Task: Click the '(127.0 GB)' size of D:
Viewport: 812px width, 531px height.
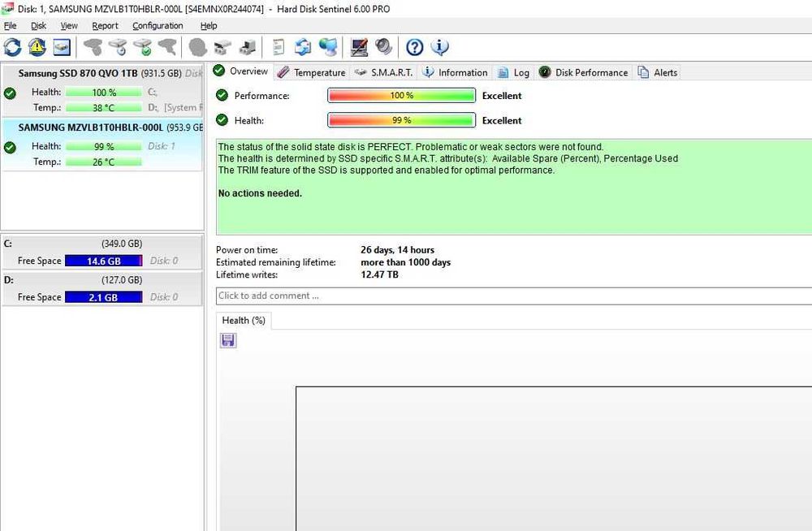Action: (x=122, y=280)
